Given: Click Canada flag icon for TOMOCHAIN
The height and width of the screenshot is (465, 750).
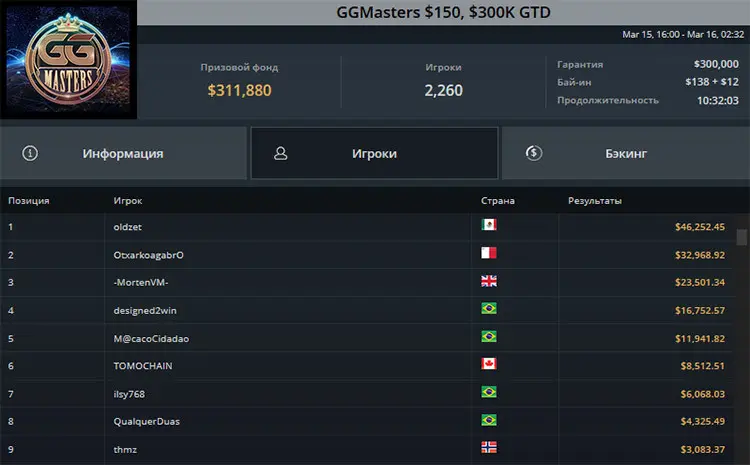Looking at the screenshot, I should click(489, 364).
